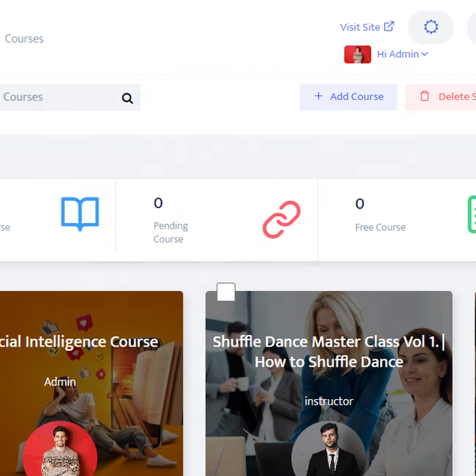Click the Add Course button
476x476 pixels.
pos(348,97)
